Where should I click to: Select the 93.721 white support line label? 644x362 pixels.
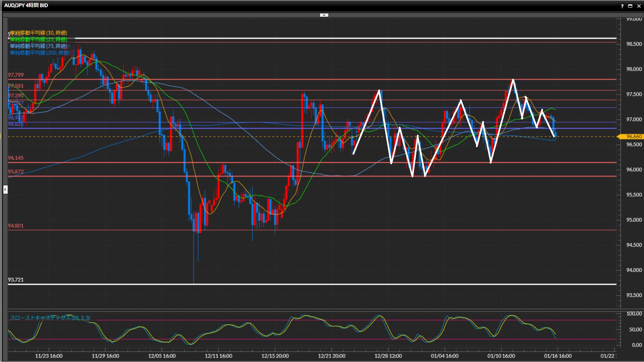click(16, 280)
